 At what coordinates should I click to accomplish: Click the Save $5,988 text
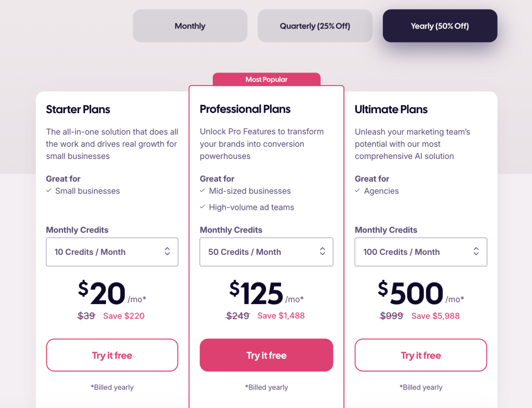(x=435, y=316)
